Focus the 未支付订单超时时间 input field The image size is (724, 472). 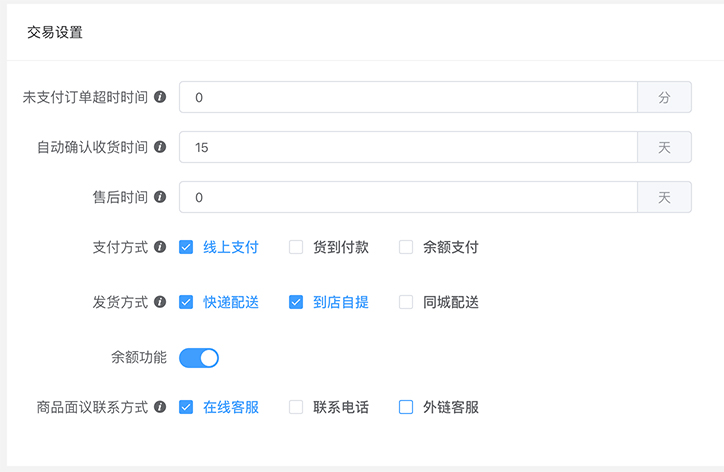[x=408, y=97]
